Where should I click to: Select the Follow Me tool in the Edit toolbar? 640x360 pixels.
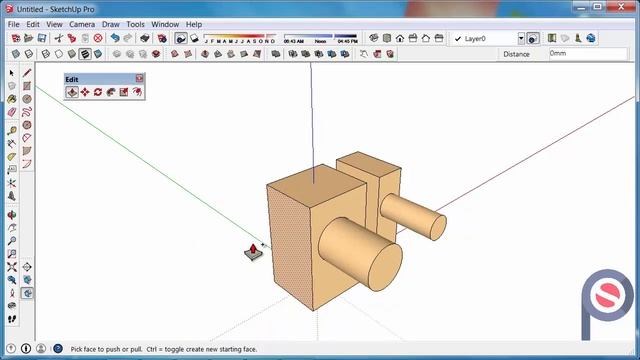pyautogui.click(x=111, y=92)
